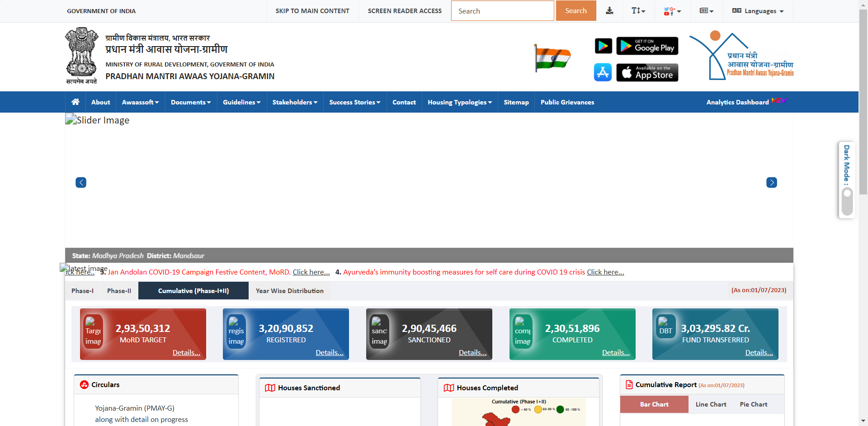Open Public Grievances
Screen dimensions: 868x426
(x=567, y=102)
